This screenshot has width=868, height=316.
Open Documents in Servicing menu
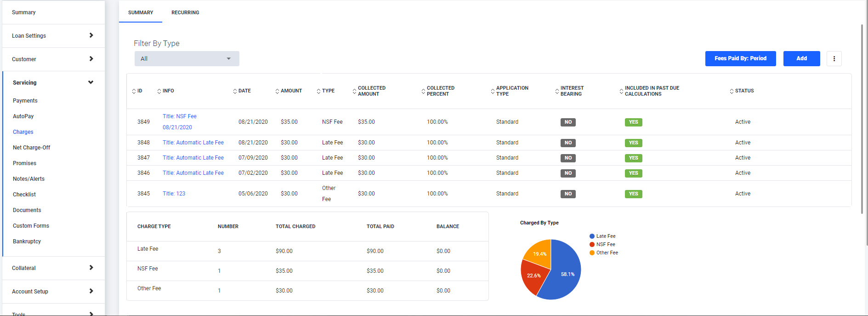(x=27, y=210)
